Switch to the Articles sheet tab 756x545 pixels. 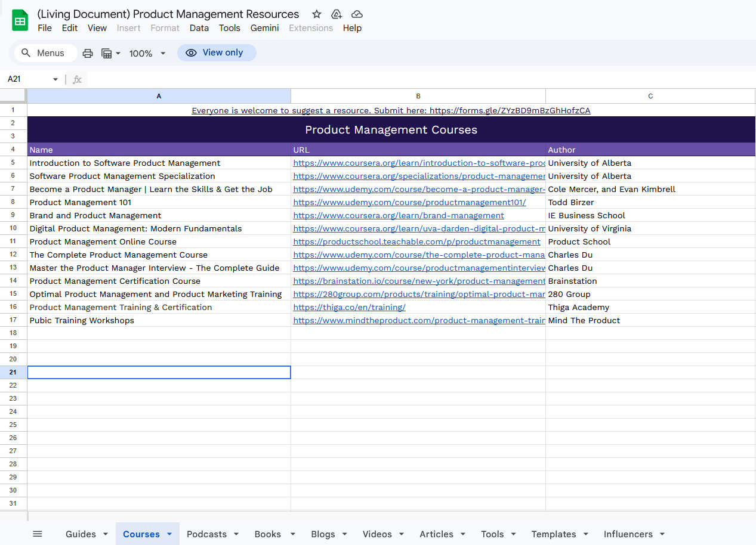coord(436,534)
